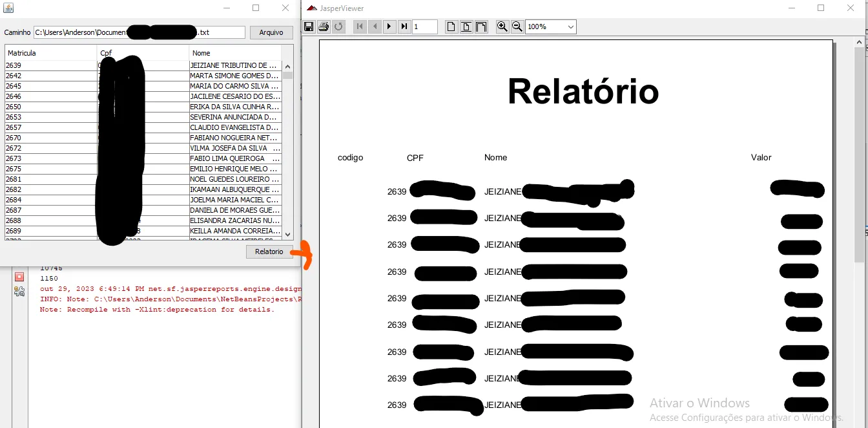Select row with Matricula 2684
This screenshot has width=868, height=428.
click(143, 200)
